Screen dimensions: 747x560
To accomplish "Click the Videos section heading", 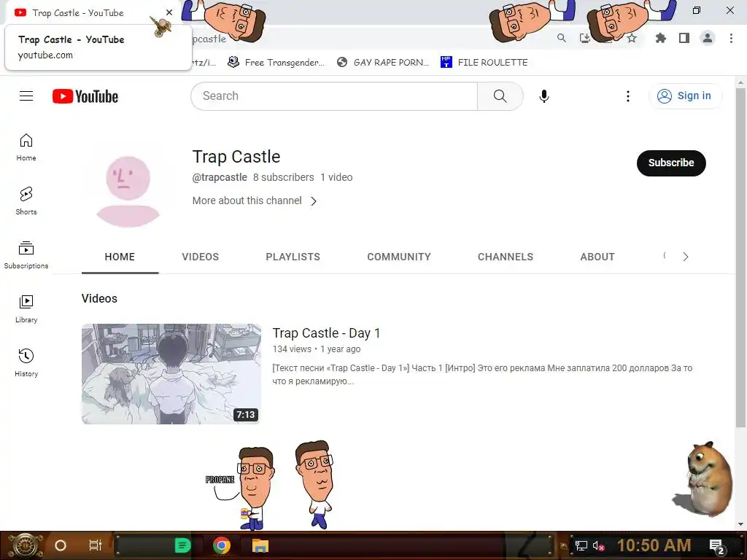I will (x=99, y=298).
